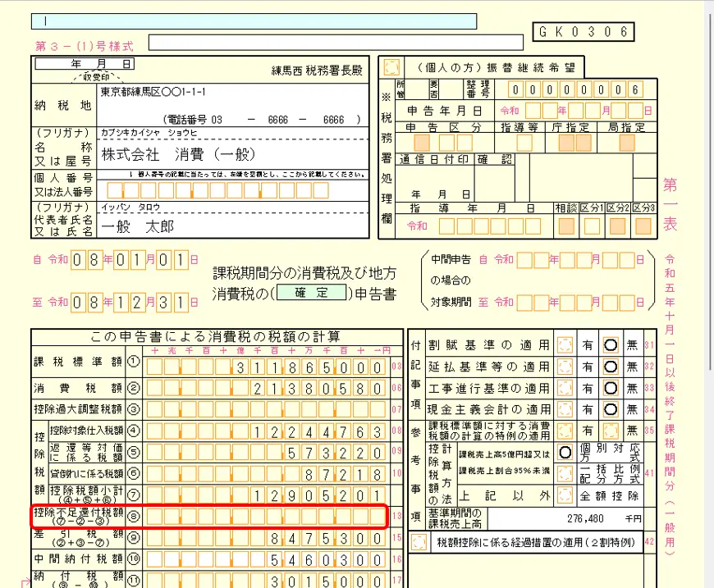Image resolution: width=714 pixels, height=588 pixels.
Task: Click the 年 月 日 submission date field
Action: (85, 64)
